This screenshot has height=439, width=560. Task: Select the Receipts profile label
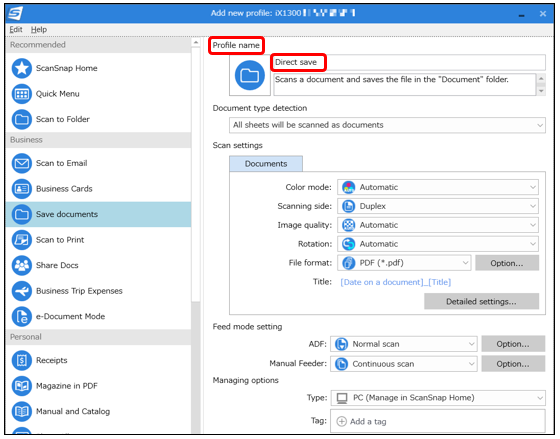point(51,360)
